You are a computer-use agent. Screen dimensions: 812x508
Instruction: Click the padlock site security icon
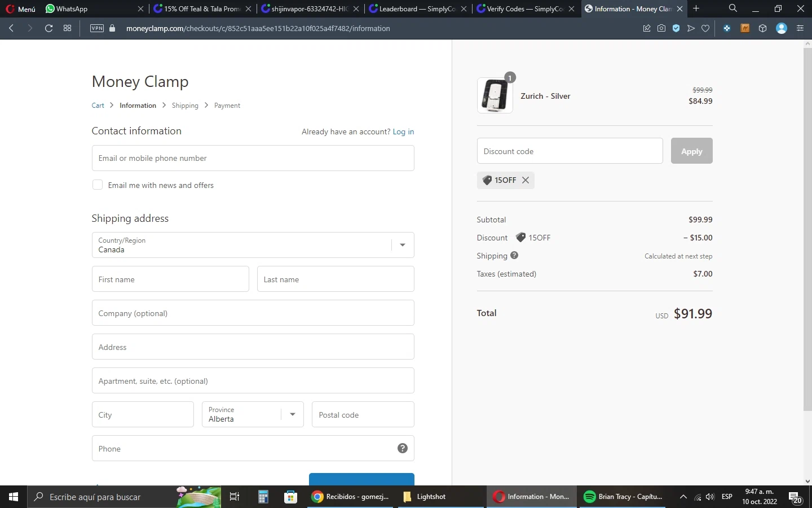click(112, 28)
